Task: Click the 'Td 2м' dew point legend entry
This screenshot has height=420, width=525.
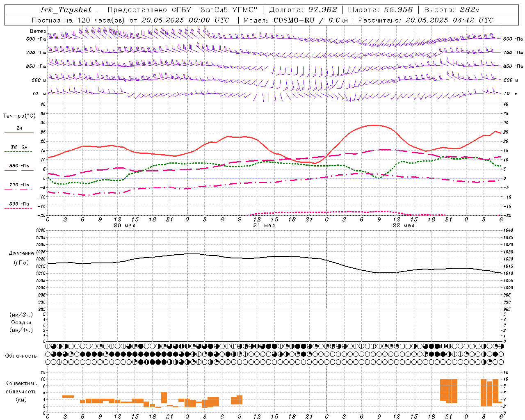Action: click(19, 147)
